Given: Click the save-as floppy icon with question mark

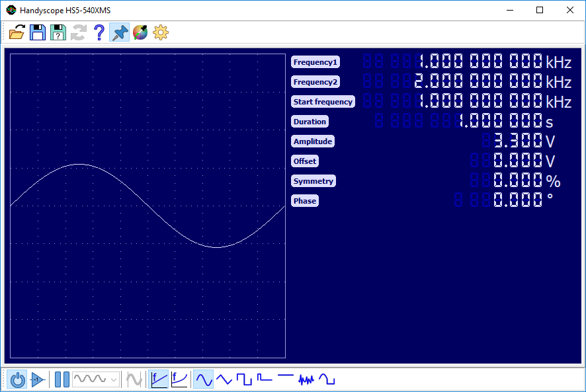Looking at the screenshot, I should tap(58, 32).
